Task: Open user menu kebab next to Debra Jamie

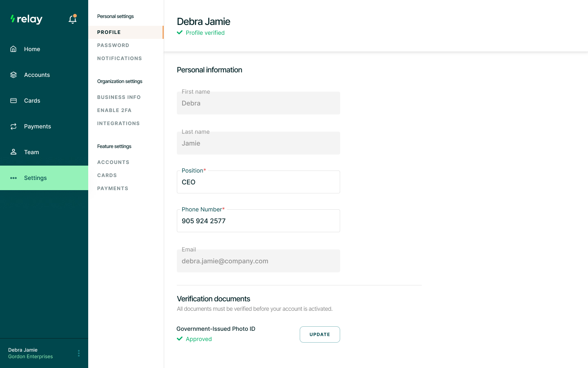Action: point(79,353)
